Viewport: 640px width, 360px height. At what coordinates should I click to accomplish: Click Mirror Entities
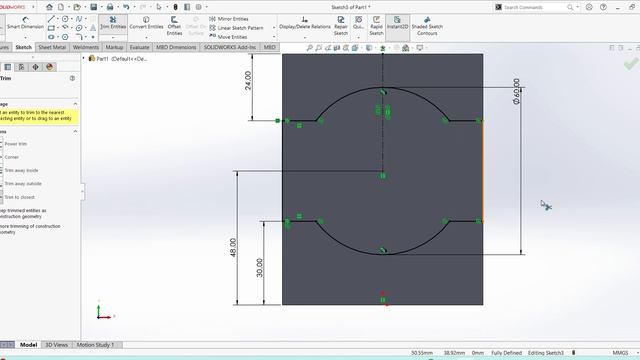pyautogui.click(x=229, y=19)
